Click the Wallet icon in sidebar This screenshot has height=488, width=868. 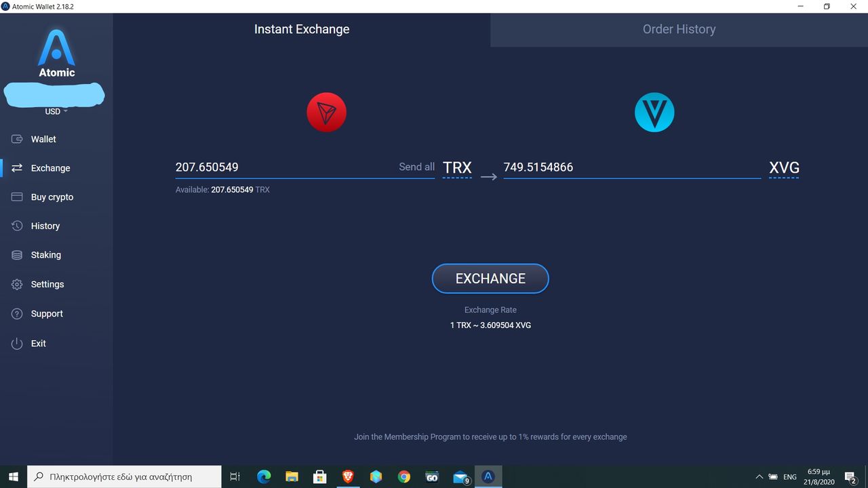click(x=18, y=139)
